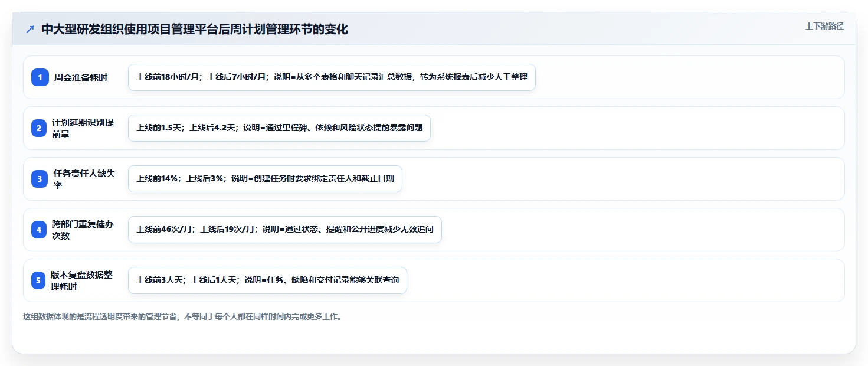Select the 计划延期识别提前量 label
This screenshot has height=366, width=868.
click(x=83, y=128)
